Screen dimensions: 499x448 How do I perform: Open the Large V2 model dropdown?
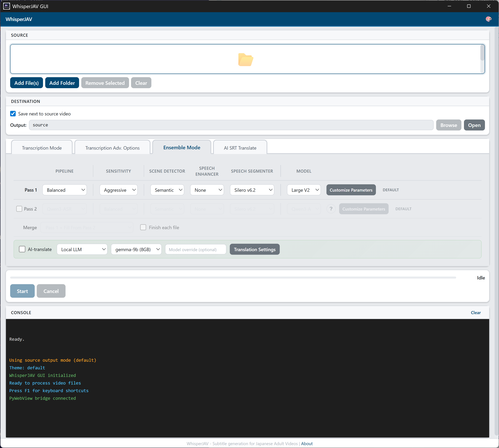point(304,190)
